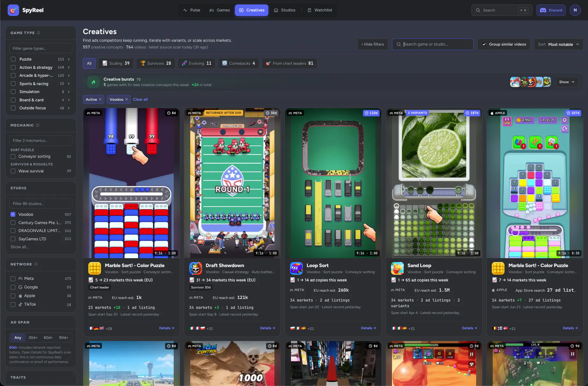Click the Network info icon
Viewport: 588px width, 386px height.
coord(36,264)
